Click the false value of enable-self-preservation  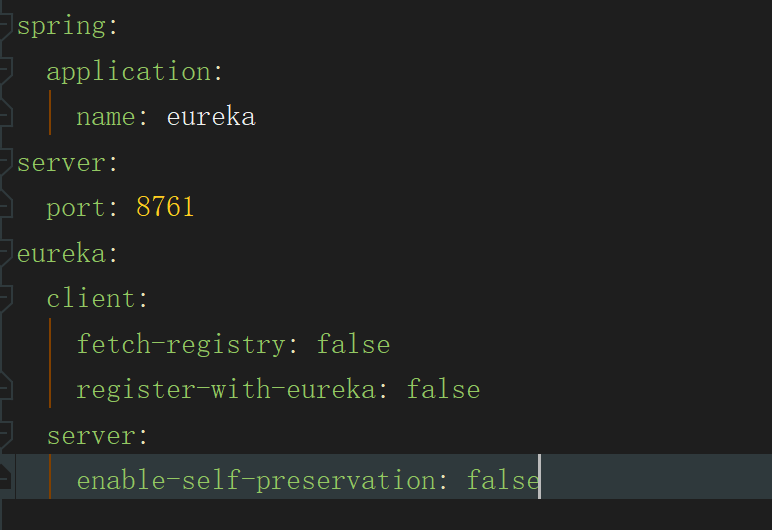pyautogui.click(x=502, y=481)
